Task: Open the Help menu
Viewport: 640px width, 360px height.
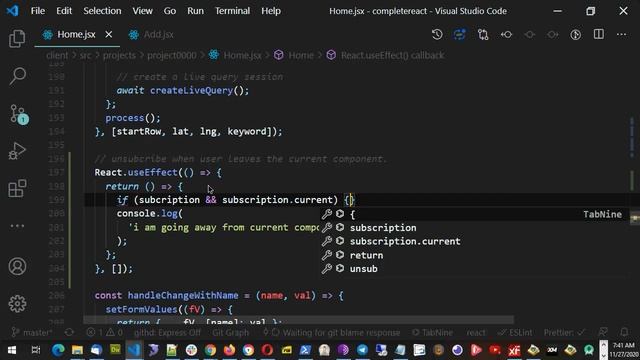Action: (x=271, y=11)
